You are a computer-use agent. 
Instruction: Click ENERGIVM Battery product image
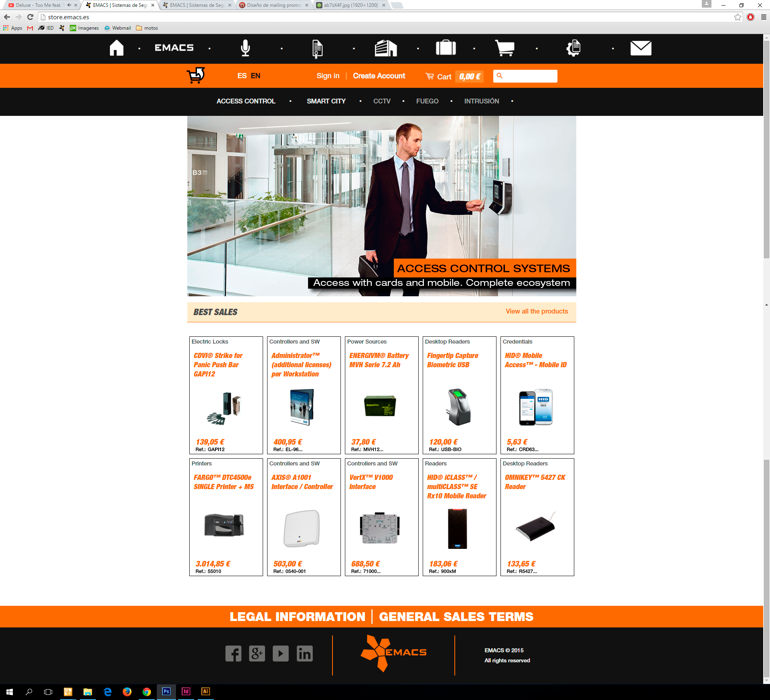pos(380,406)
